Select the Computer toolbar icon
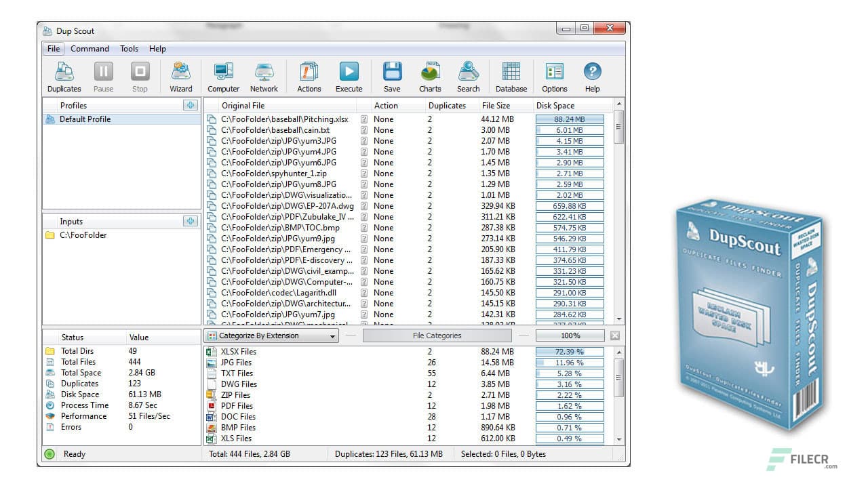868x488 pixels. pyautogui.click(x=223, y=77)
